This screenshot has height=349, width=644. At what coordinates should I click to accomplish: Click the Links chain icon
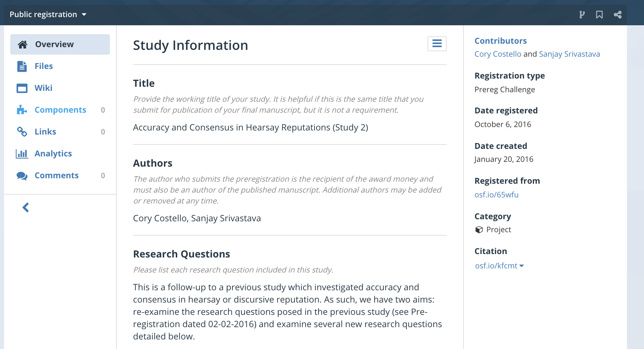tap(22, 132)
